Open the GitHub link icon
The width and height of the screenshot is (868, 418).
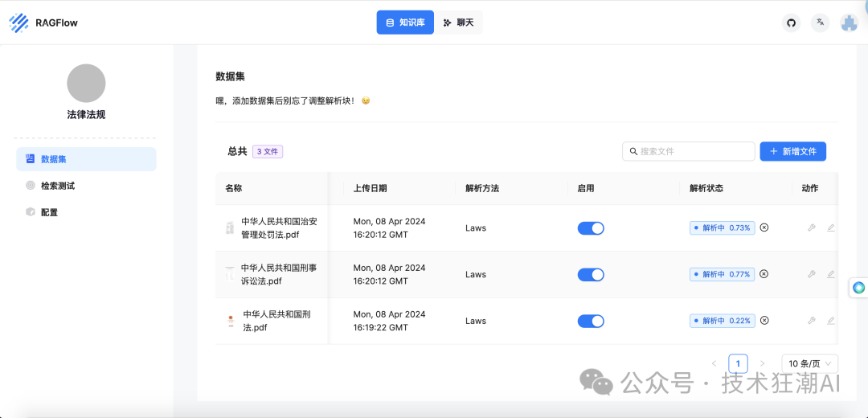click(x=791, y=23)
